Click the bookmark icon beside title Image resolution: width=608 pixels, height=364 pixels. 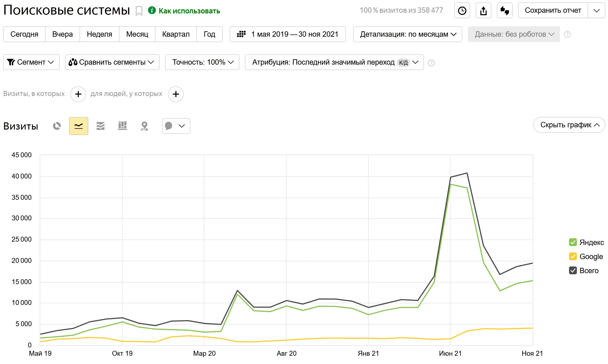pyautogui.click(x=139, y=11)
